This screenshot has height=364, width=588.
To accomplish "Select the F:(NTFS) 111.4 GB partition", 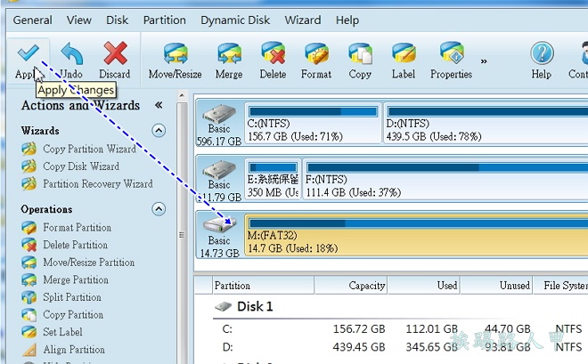I will (x=445, y=179).
